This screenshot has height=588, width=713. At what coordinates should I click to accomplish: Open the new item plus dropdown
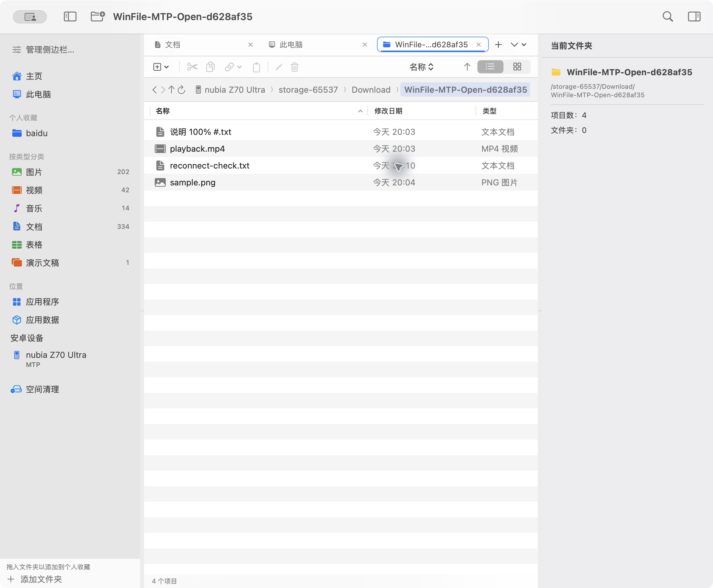click(x=161, y=67)
